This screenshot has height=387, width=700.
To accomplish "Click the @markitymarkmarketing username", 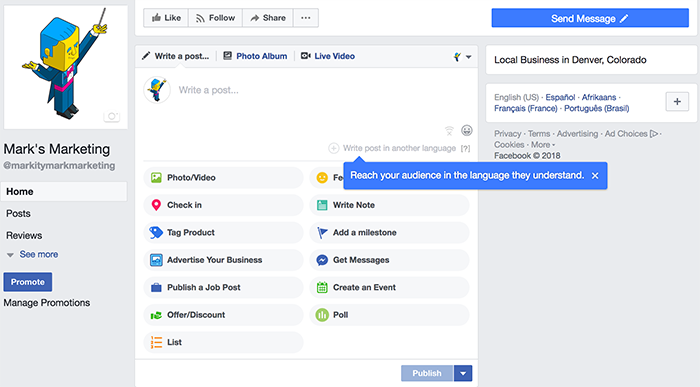I will pos(59,166).
